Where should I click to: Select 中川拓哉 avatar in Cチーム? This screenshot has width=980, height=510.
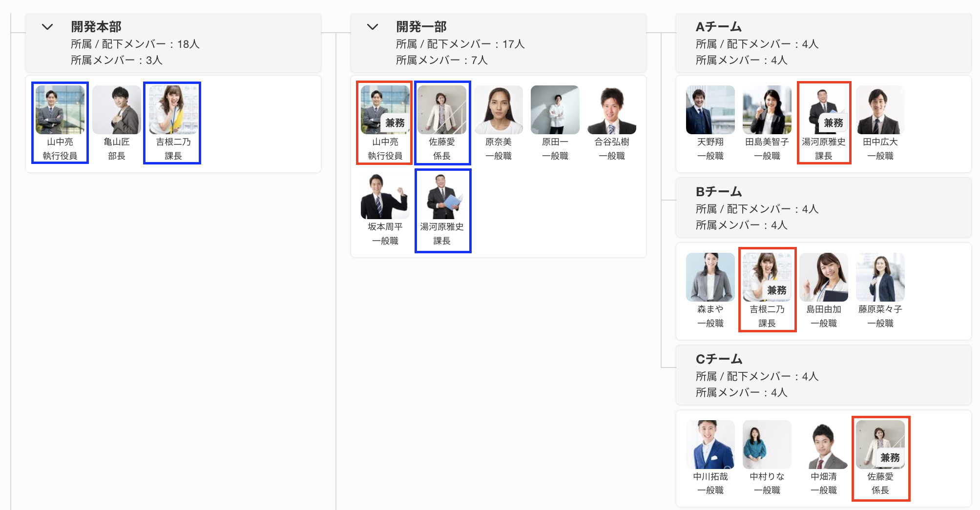click(710, 445)
